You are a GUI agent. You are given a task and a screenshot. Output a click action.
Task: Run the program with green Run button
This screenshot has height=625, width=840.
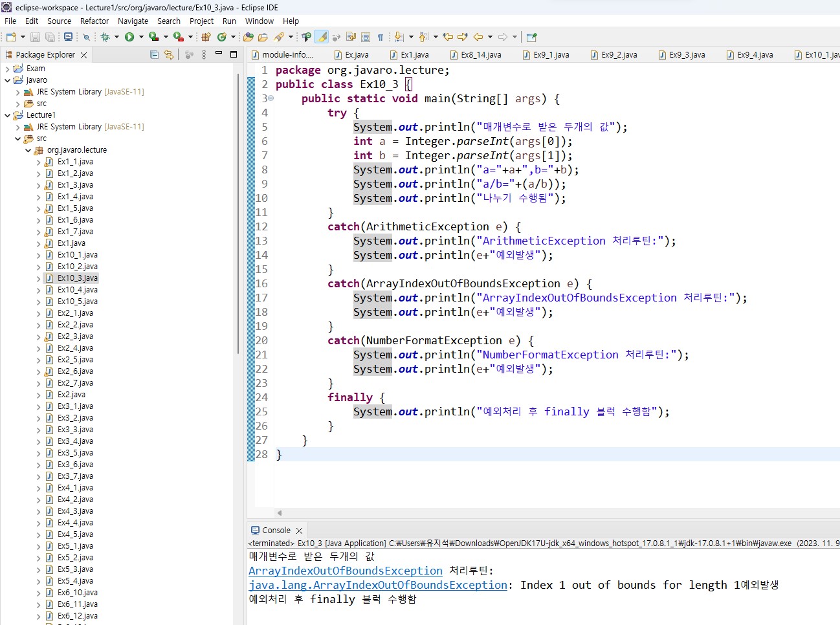pos(129,37)
